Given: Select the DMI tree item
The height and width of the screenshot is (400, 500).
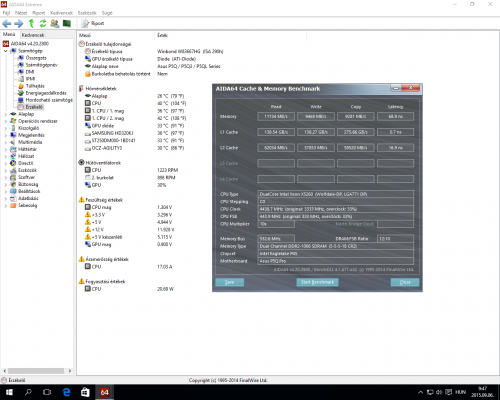Looking at the screenshot, I should pyautogui.click(x=30, y=72).
